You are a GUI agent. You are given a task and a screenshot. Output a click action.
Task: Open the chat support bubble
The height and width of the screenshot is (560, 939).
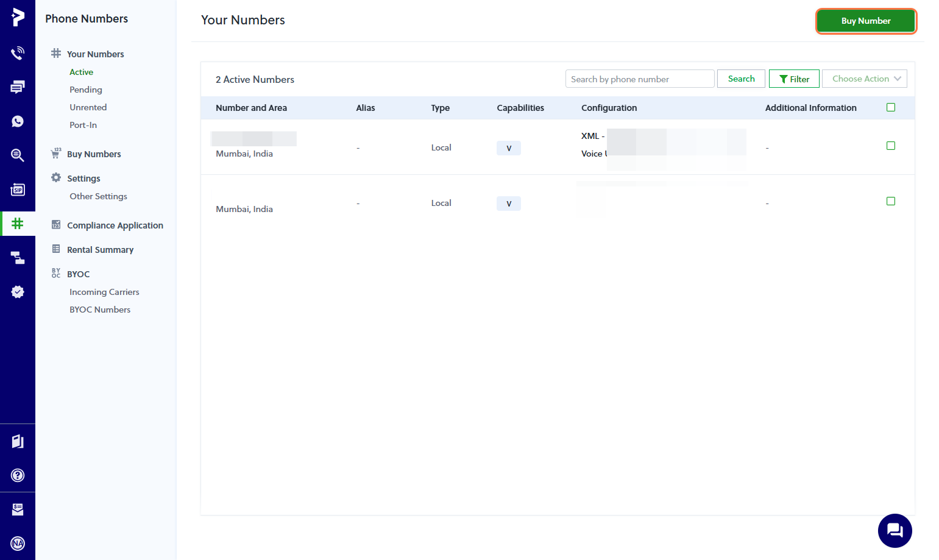895,531
